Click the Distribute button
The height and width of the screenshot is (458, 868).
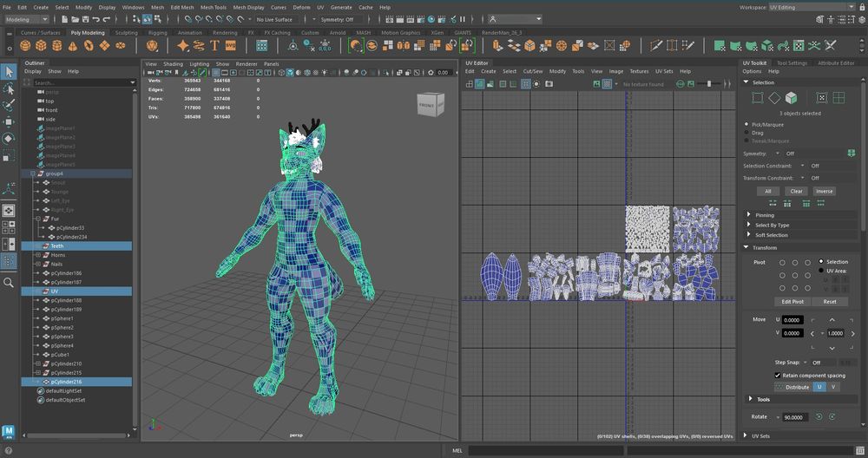[x=794, y=387]
